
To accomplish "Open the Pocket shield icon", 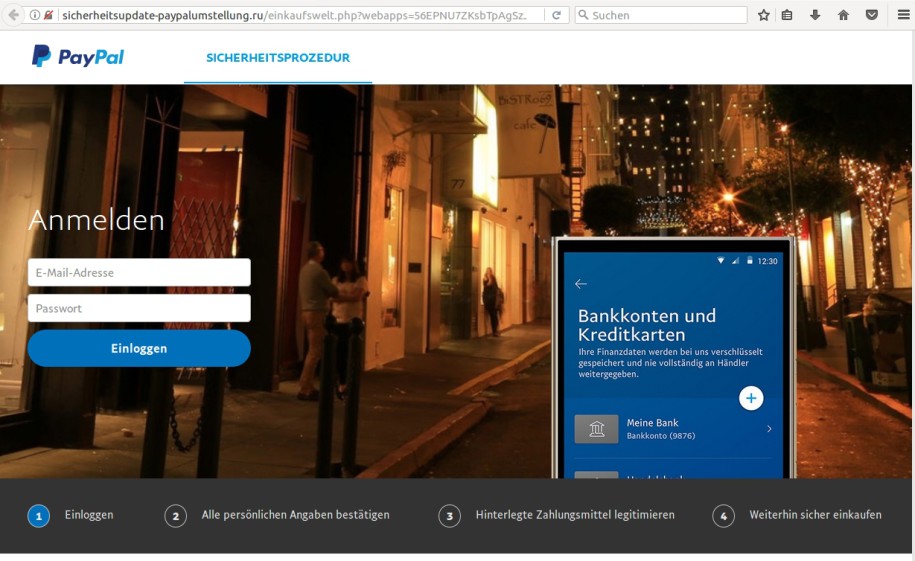I will tap(872, 15).
